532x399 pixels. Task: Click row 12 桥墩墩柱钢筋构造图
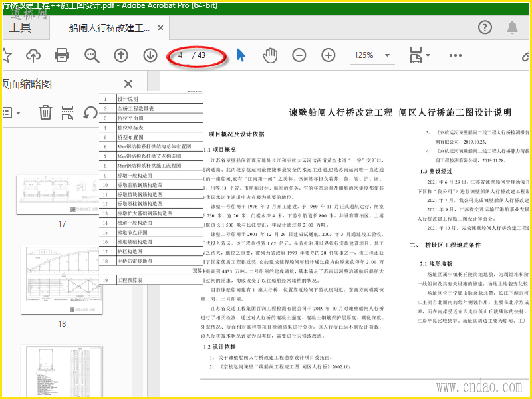pyautogui.click(x=151, y=204)
